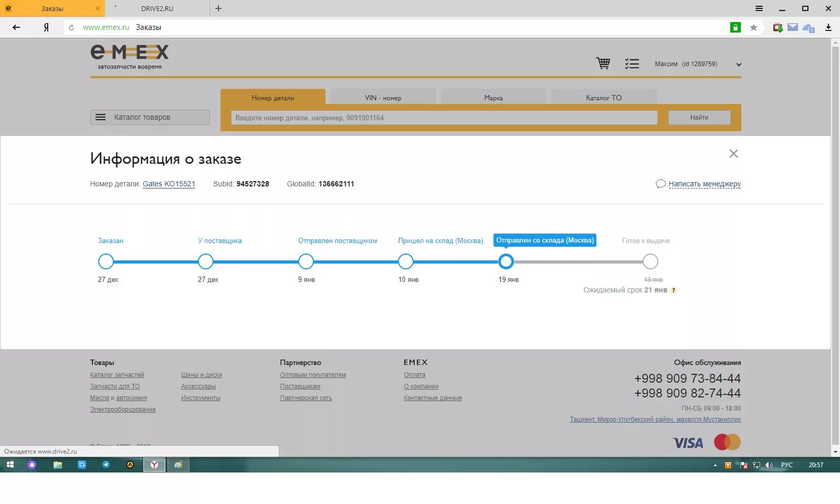Open Аксессуары footer link

[198, 386]
